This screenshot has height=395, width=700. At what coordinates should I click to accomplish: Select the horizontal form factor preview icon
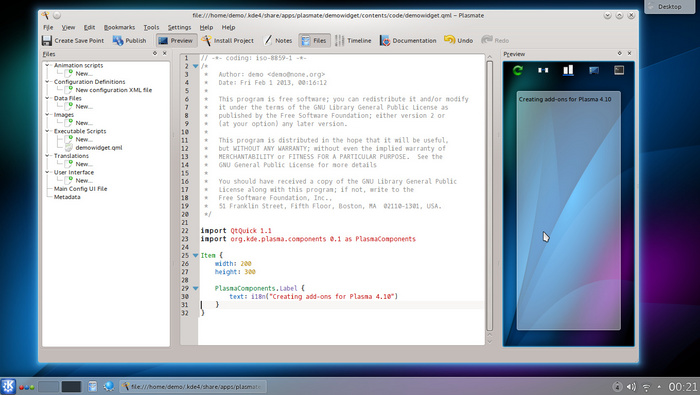click(x=543, y=70)
